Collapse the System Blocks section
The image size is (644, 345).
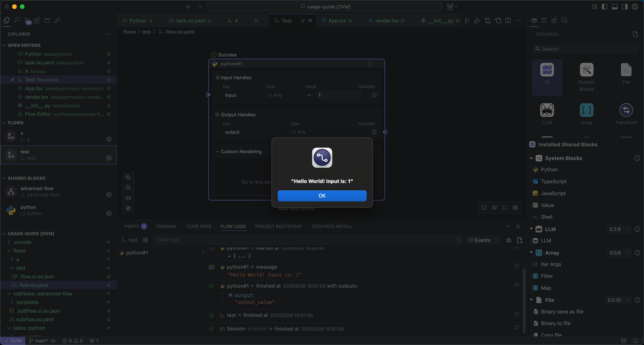click(531, 158)
